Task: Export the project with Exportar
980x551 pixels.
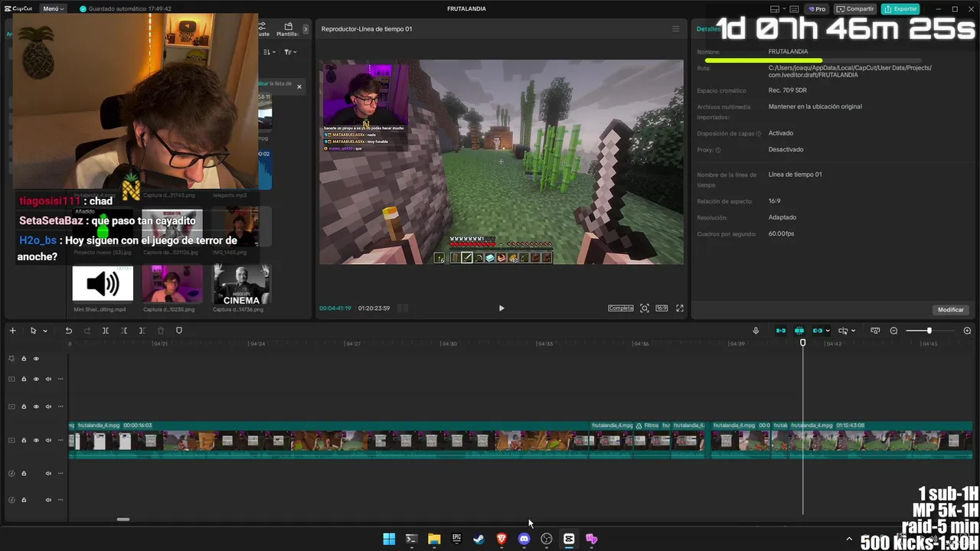Action: tap(900, 9)
